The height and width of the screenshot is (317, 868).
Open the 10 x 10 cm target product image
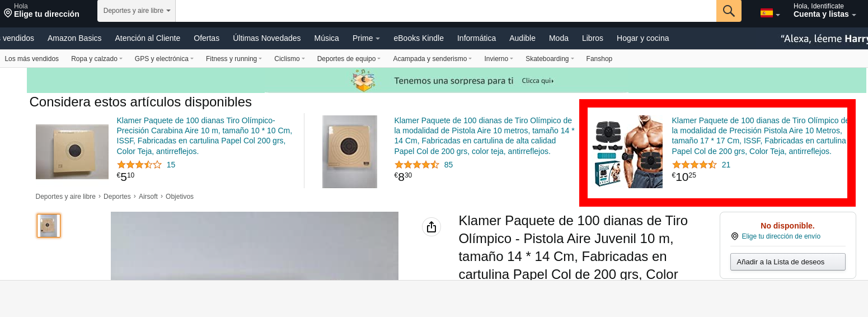point(72,152)
